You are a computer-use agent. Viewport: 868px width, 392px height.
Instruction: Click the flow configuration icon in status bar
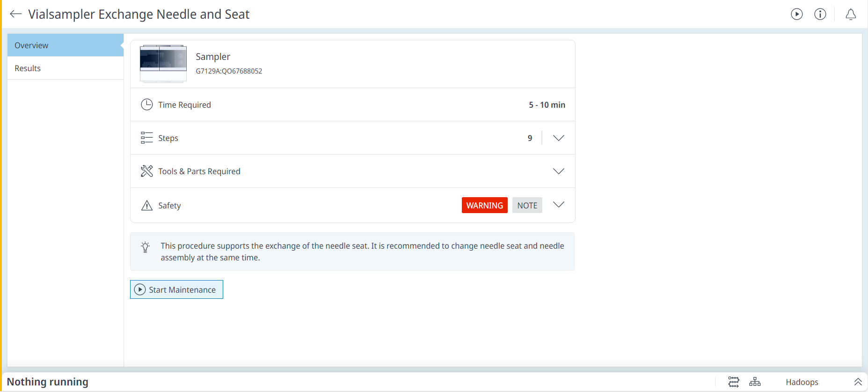pos(733,382)
